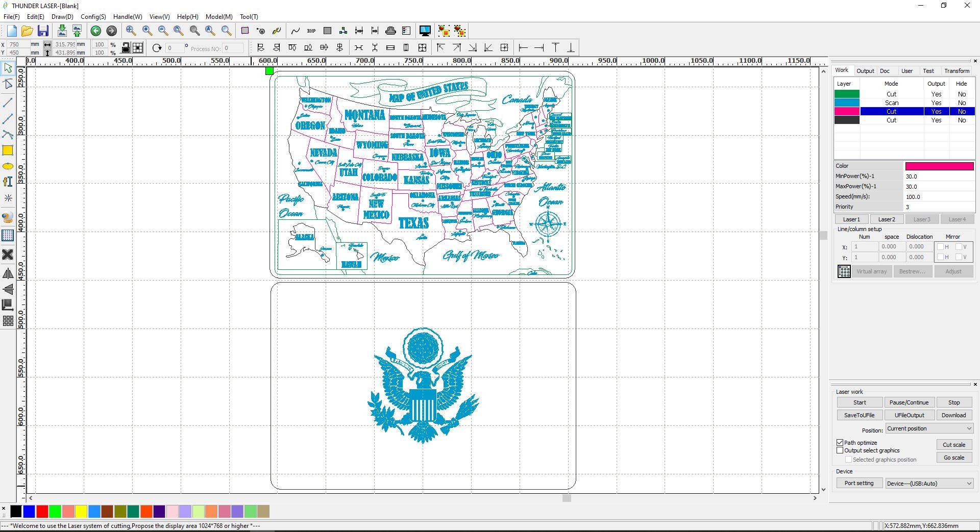Image resolution: width=980 pixels, height=532 pixels.
Task: Pick the red swatch in the color palette
Action: tap(42, 511)
